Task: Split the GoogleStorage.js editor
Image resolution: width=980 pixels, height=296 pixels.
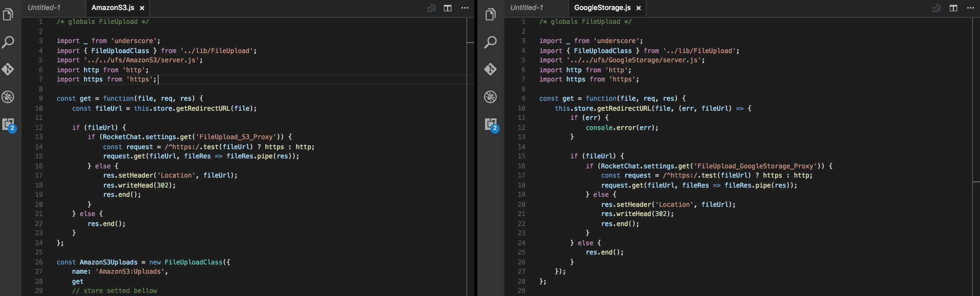Action: tap(953, 8)
